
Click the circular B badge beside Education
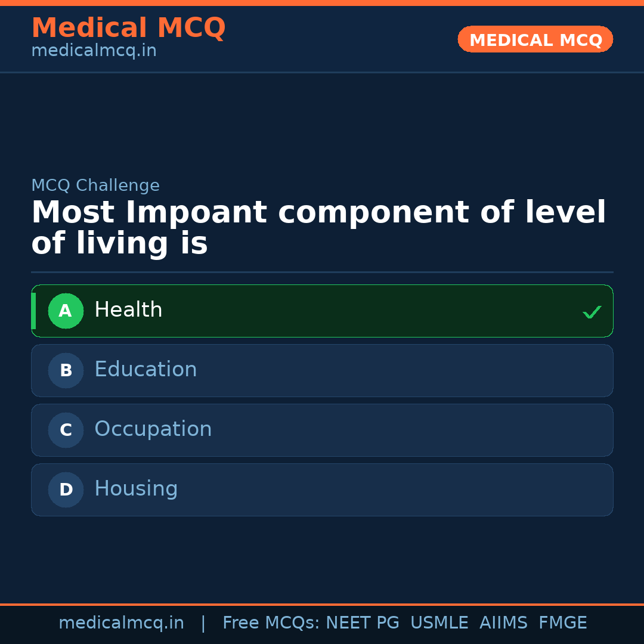pos(66,370)
